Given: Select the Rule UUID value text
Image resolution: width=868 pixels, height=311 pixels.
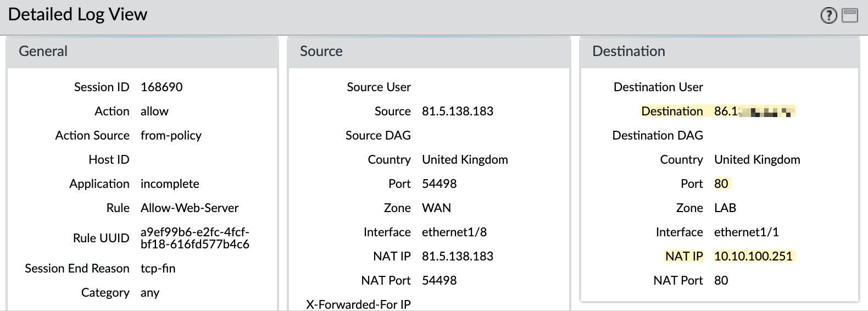Looking at the screenshot, I should (x=195, y=238).
